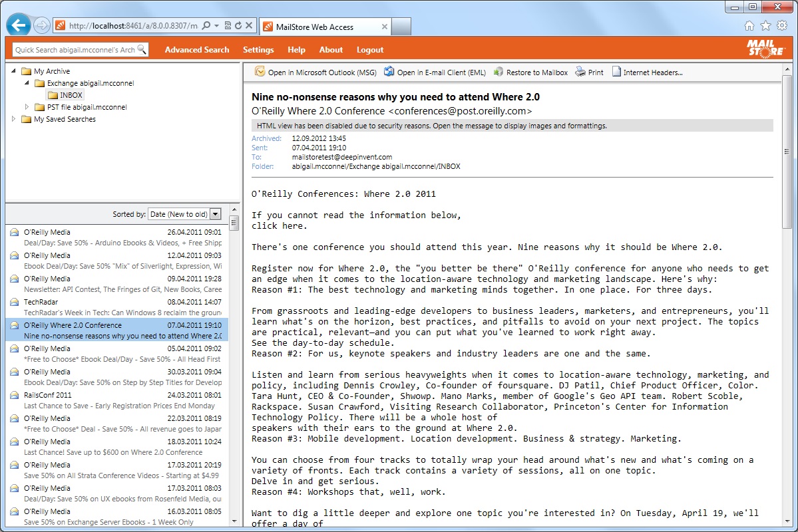This screenshot has width=798, height=532.
Task: Click Restore to Mailbox label
Action: point(537,72)
